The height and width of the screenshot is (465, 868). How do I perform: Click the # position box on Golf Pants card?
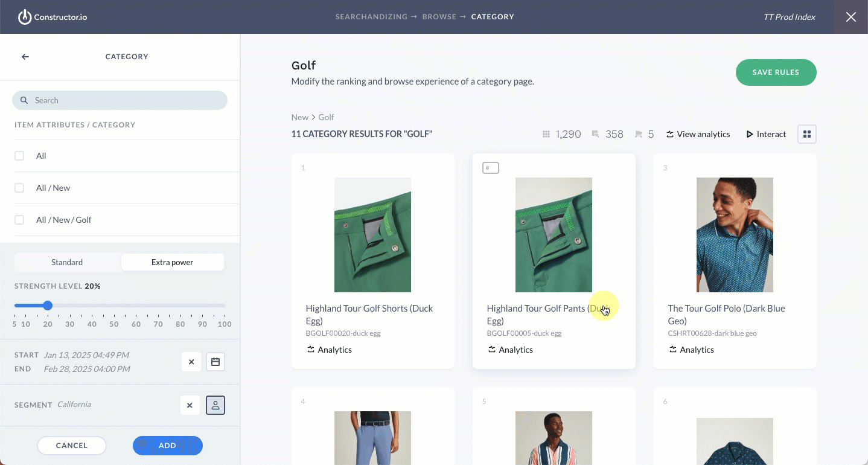(x=491, y=168)
